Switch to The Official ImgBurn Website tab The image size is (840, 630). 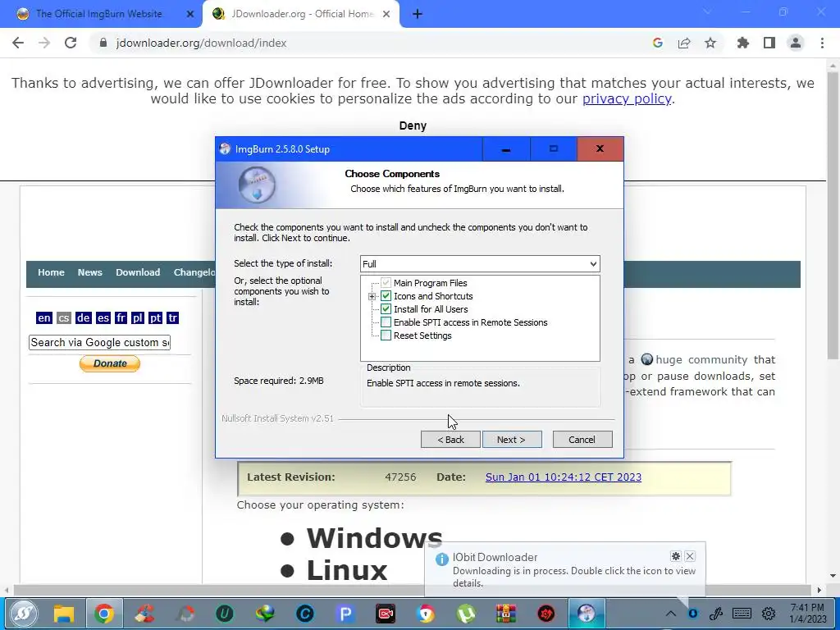tap(99, 14)
